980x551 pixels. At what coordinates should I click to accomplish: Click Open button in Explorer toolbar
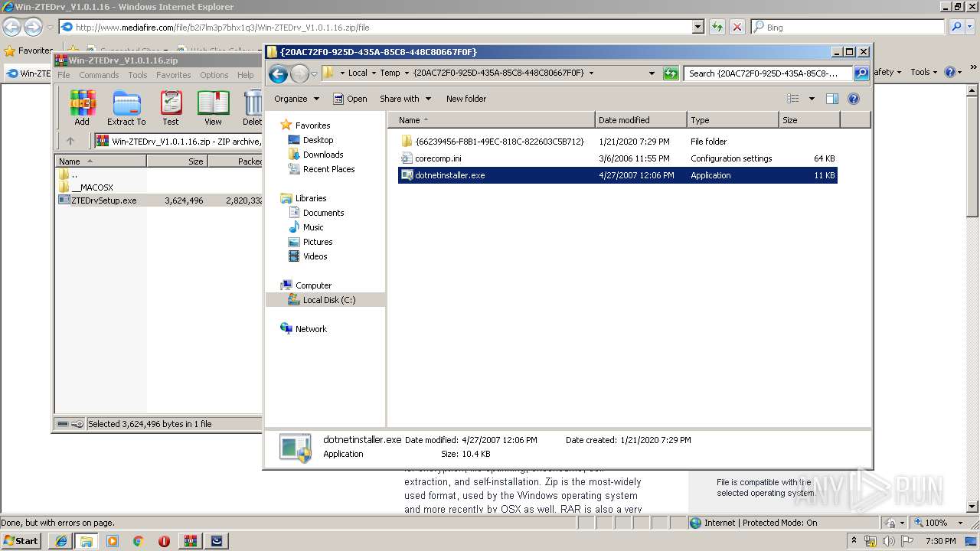tap(350, 99)
